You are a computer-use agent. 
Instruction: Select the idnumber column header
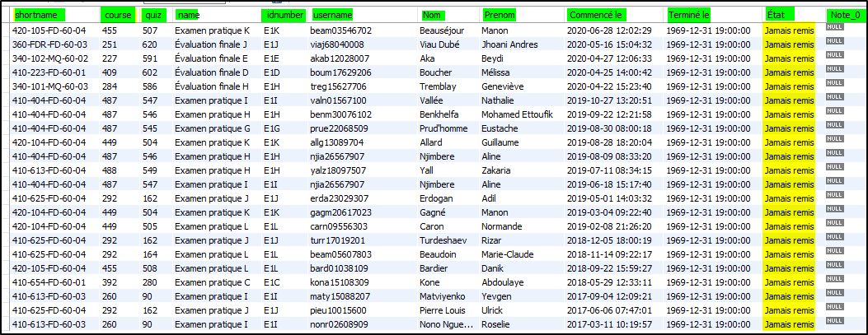[x=284, y=15]
